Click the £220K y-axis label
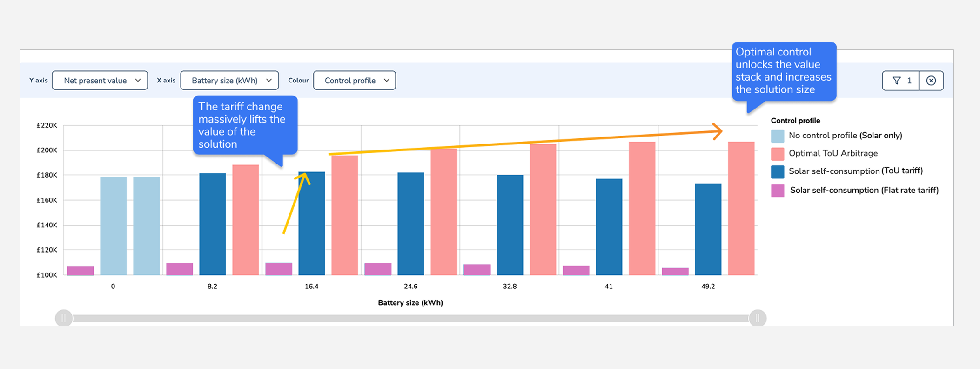Image resolution: width=980 pixels, height=369 pixels. (47, 125)
